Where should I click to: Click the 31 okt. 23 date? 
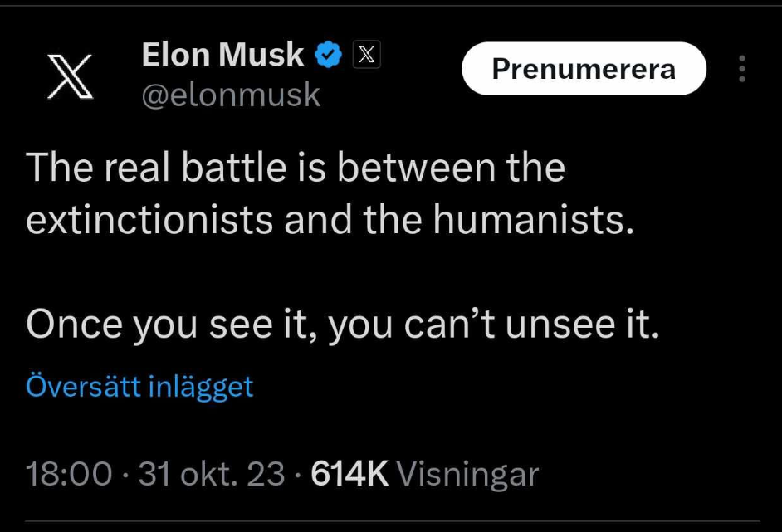(212, 474)
